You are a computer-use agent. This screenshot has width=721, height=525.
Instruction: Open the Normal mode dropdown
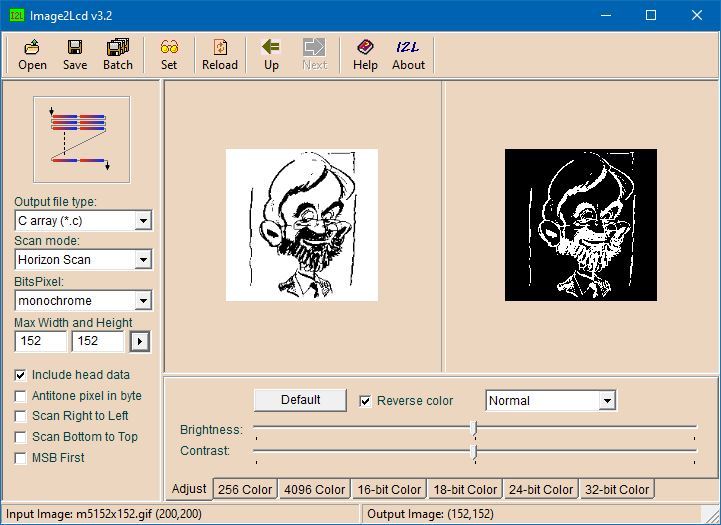click(607, 401)
